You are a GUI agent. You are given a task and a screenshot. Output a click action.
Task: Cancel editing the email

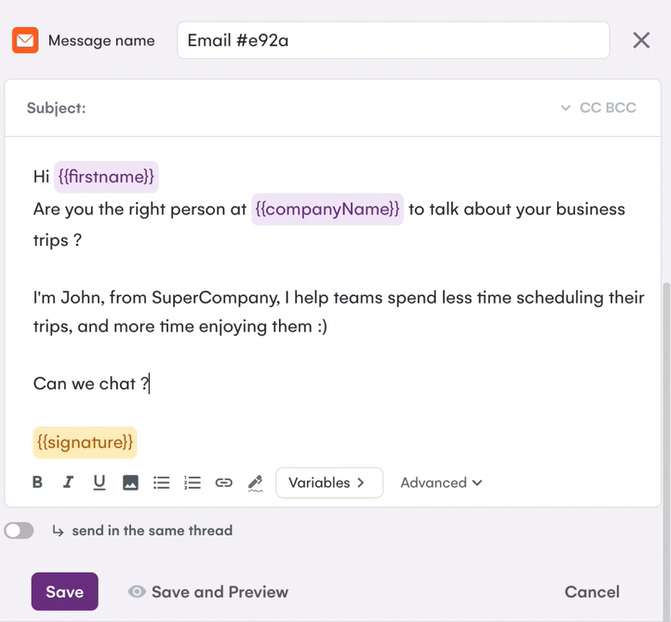tap(592, 592)
